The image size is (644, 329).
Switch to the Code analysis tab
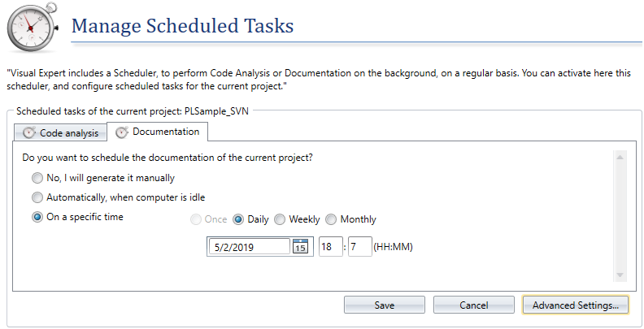click(x=60, y=132)
